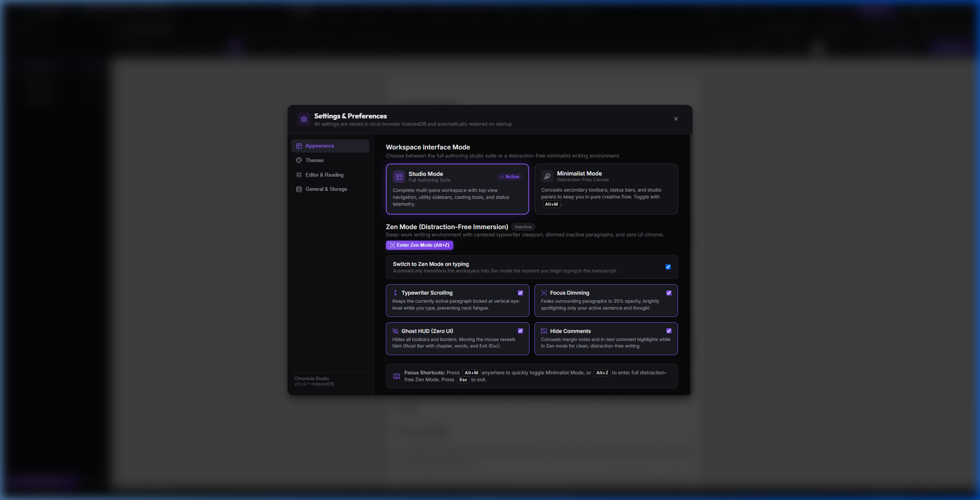The image size is (980, 500).
Task: Choose the Minimalist Mode card title
Action: tap(579, 174)
